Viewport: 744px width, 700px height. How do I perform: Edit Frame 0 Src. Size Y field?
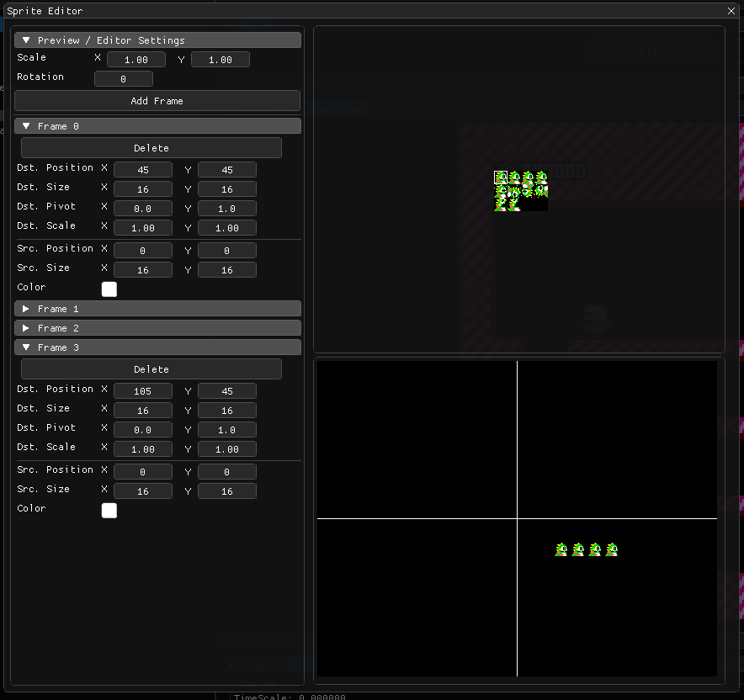pos(226,270)
